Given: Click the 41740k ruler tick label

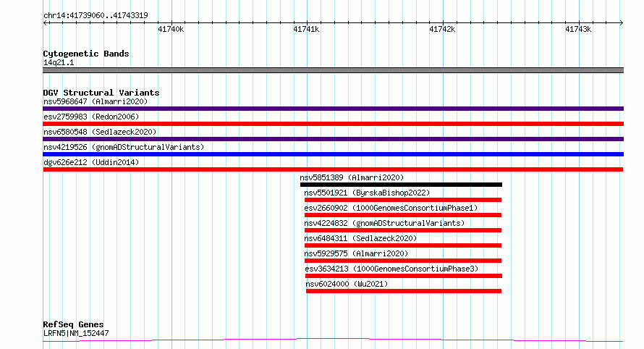Looking at the screenshot, I should [171, 29].
